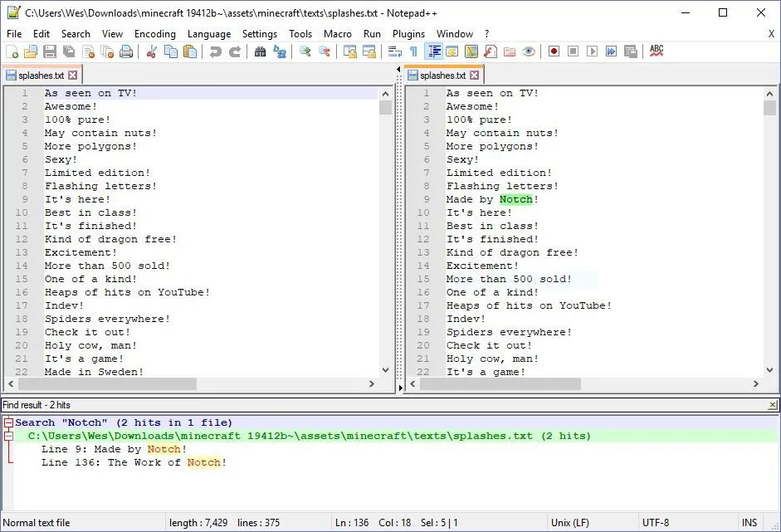
Task: Click the Save file toolbar icon
Action: pyautogui.click(x=50, y=51)
